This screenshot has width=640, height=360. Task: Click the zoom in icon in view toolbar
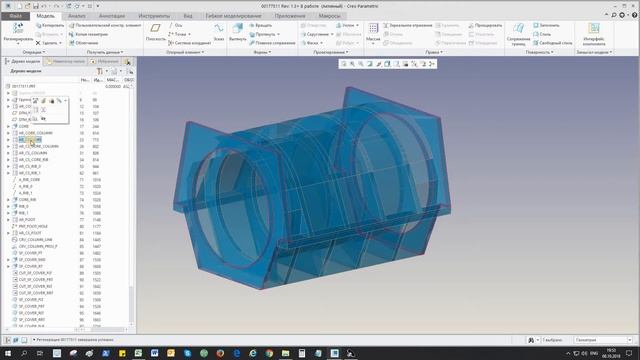(352, 64)
